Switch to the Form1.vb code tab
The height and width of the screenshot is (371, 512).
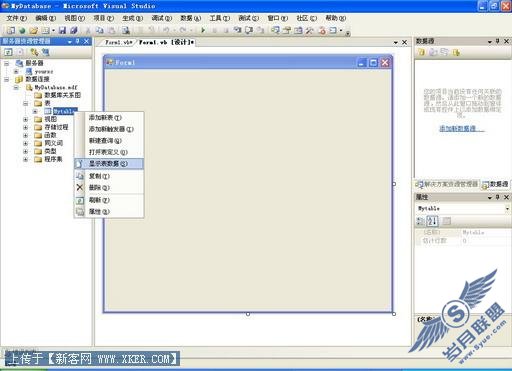click(118, 42)
